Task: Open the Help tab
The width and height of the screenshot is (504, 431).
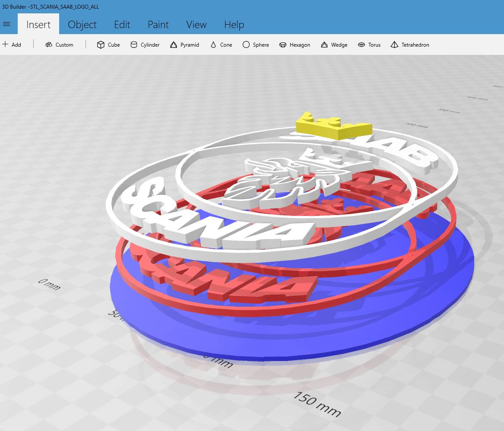Action: (x=234, y=25)
